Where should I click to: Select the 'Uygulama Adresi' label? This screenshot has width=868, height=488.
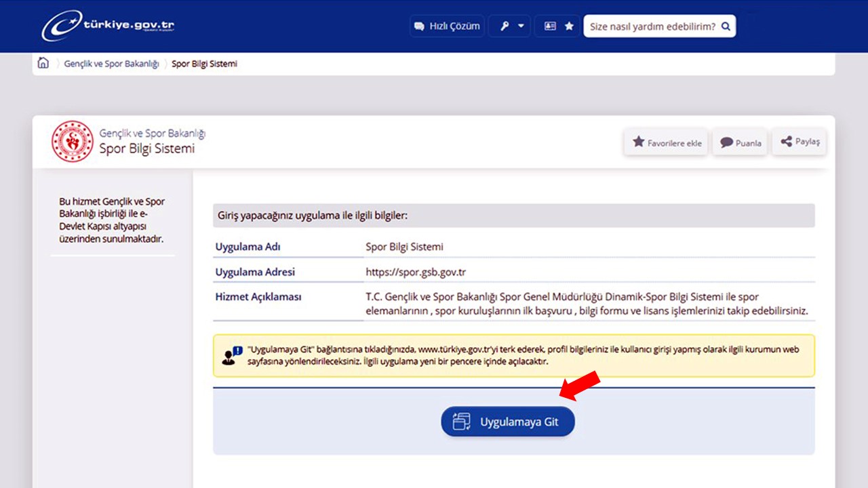point(255,272)
